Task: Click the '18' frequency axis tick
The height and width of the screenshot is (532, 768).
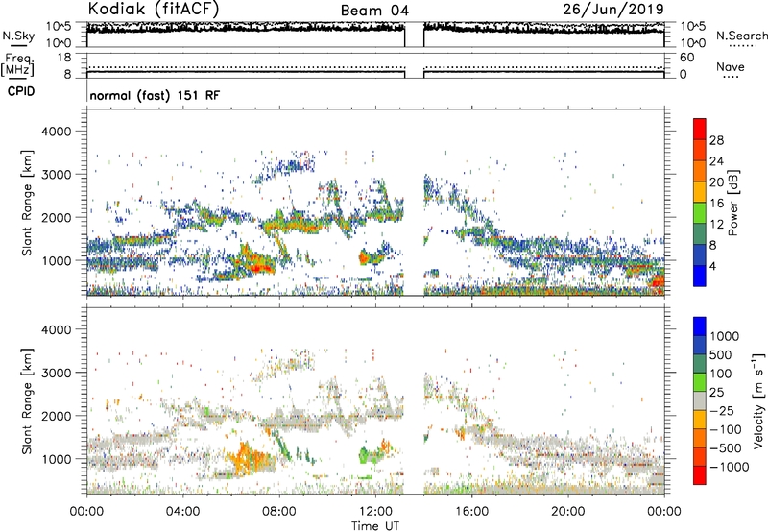Action: pyautogui.click(x=64, y=58)
